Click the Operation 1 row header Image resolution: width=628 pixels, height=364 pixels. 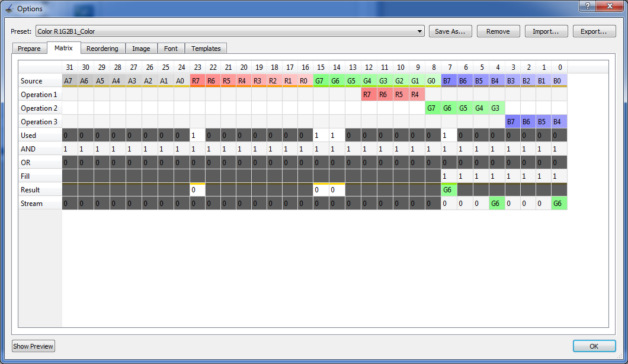point(40,94)
